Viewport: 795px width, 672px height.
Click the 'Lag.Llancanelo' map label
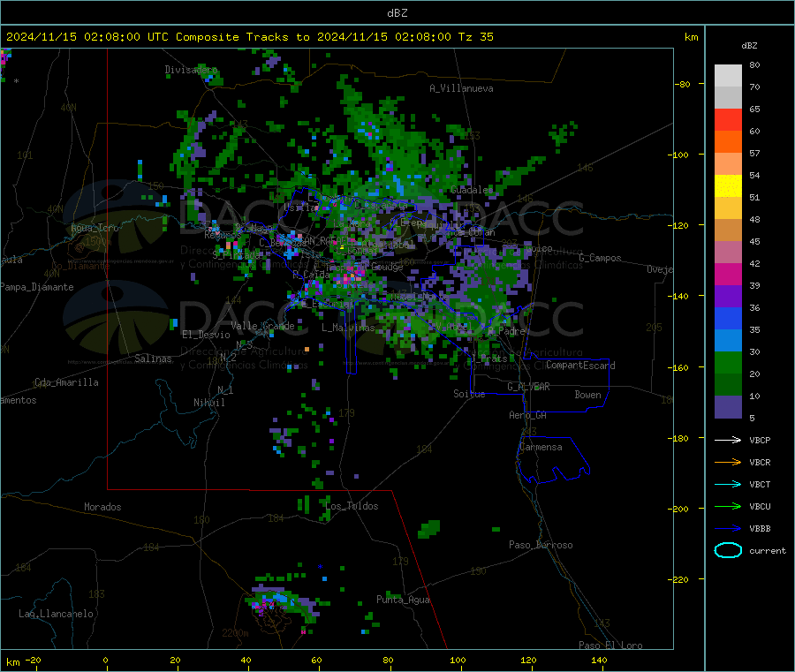point(56,614)
